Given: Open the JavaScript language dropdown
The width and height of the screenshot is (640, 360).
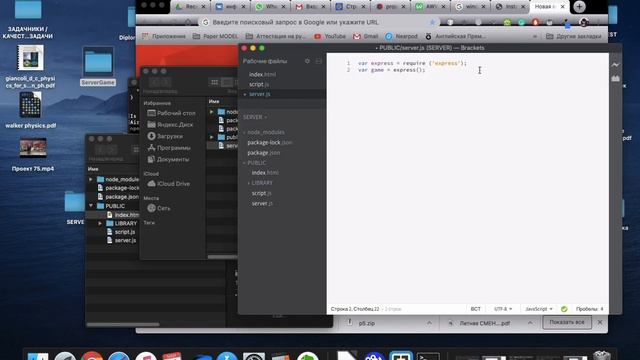Looking at the screenshot, I should (539, 309).
